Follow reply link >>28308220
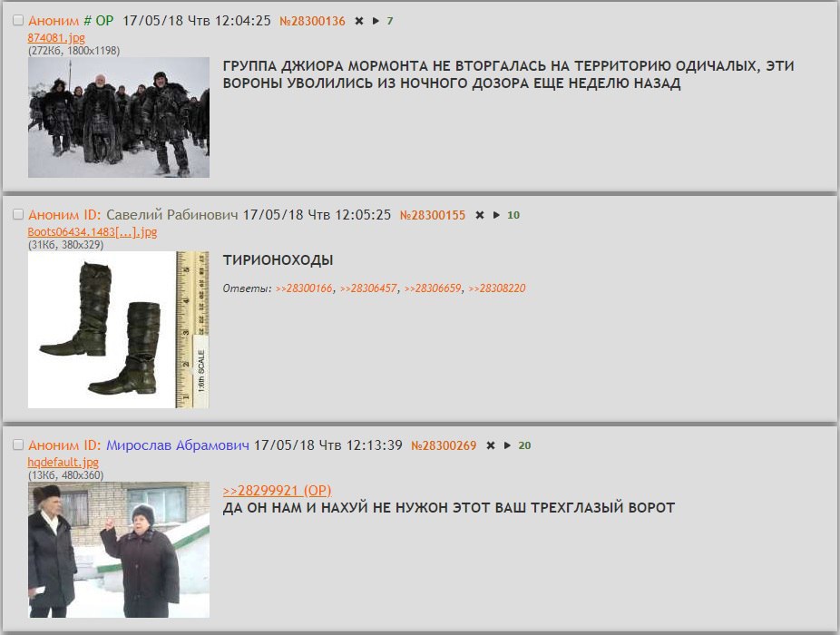 tap(496, 288)
